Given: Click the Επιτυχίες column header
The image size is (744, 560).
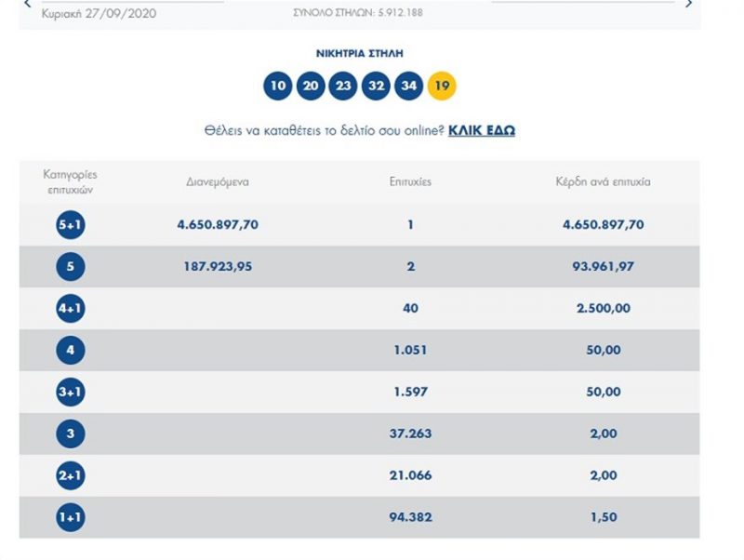Looking at the screenshot, I should 410,182.
